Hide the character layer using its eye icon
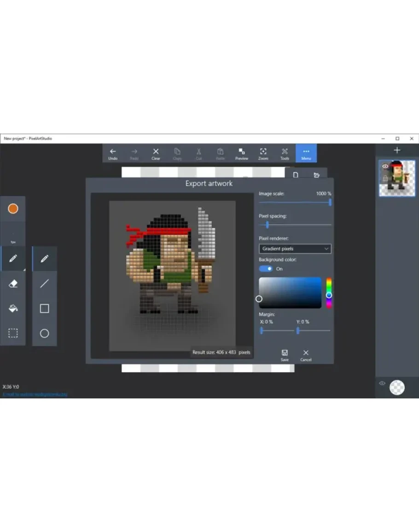Image resolution: width=419 pixels, height=532 pixels. pyautogui.click(x=384, y=166)
